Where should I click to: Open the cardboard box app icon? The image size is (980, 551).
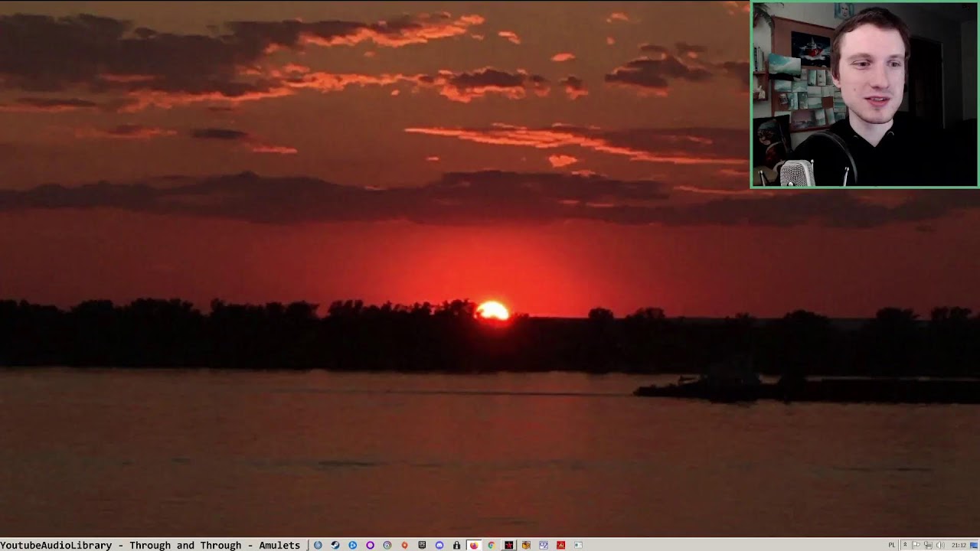click(526, 545)
